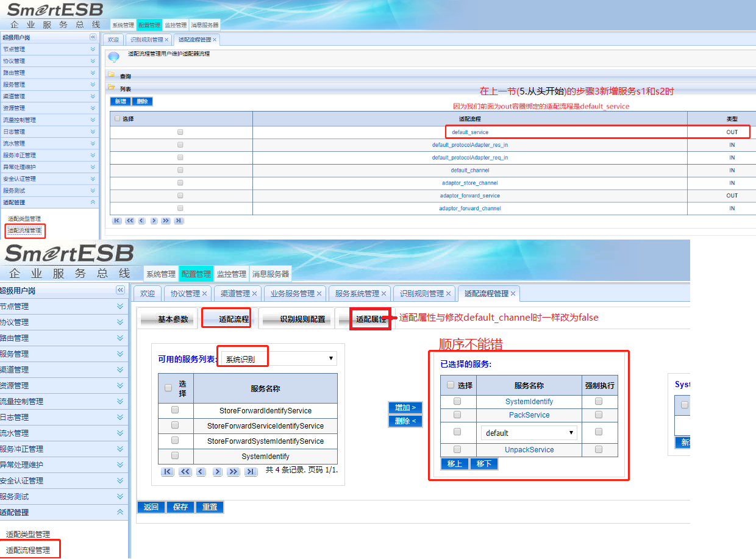Click next-page arrow under available services table

[217, 471]
